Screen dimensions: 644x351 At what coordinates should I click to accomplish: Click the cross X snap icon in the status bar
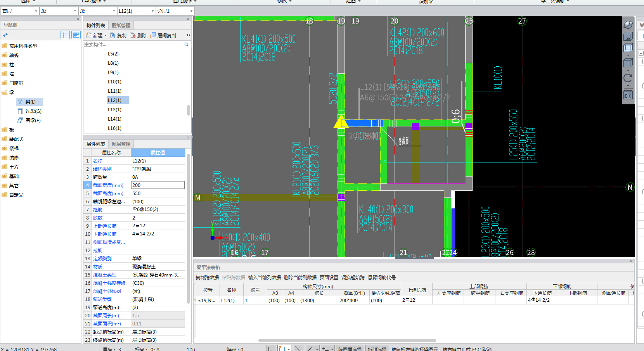298,349
